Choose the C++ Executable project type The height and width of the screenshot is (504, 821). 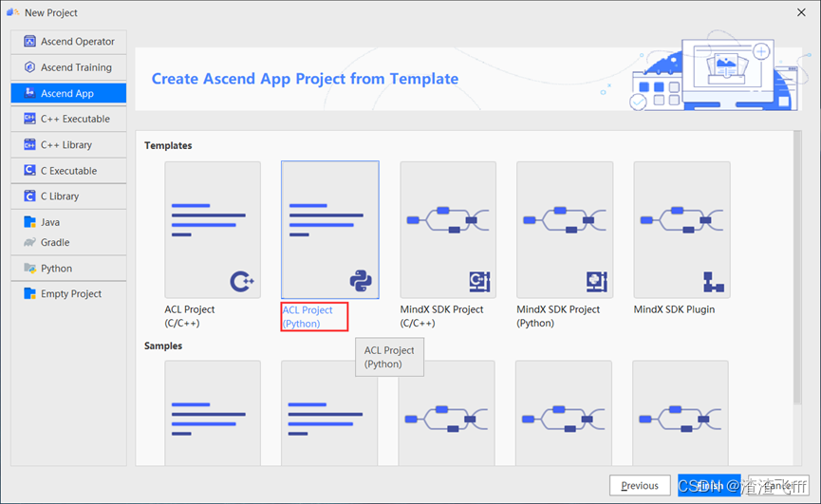(x=68, y=119)
